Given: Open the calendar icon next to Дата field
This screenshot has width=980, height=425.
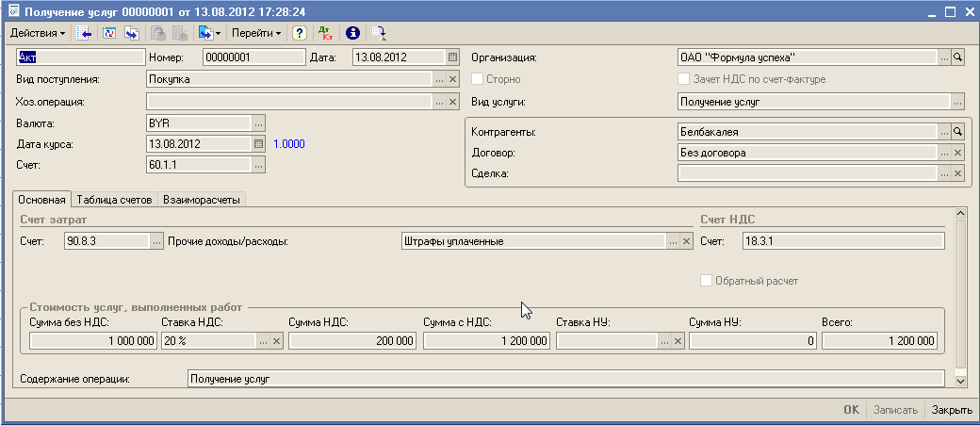Looking at the screenshot, I should [x=452, y=57].
